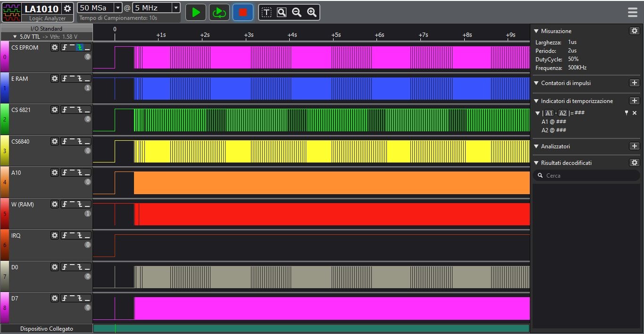Add a new pulse counter in Contatori di impulsi

click(x=635, y=83)
